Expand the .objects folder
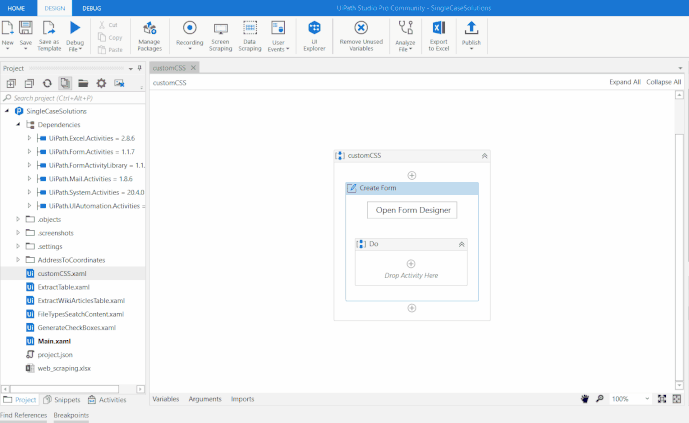The height and width of the screenshot is (423, 689). click(18, 219)
